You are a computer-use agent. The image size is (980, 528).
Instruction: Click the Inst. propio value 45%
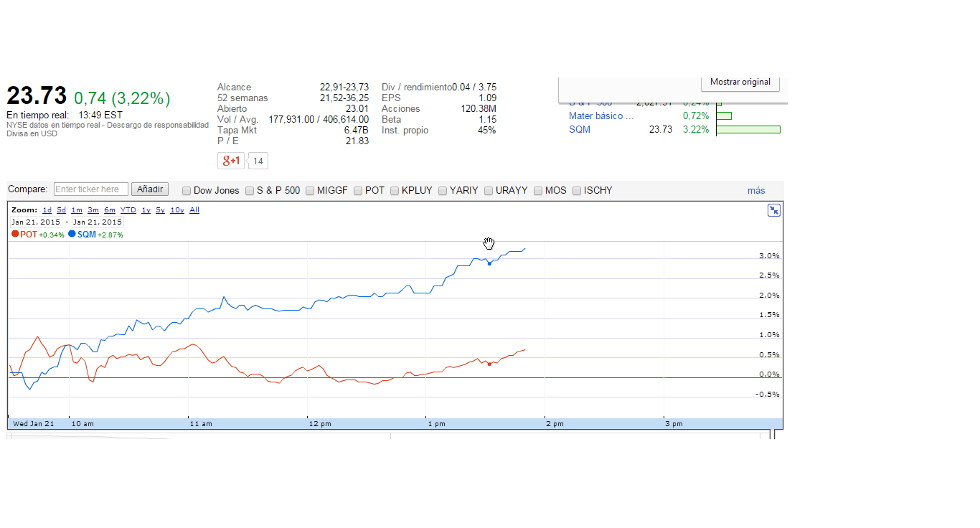(486, 131)
